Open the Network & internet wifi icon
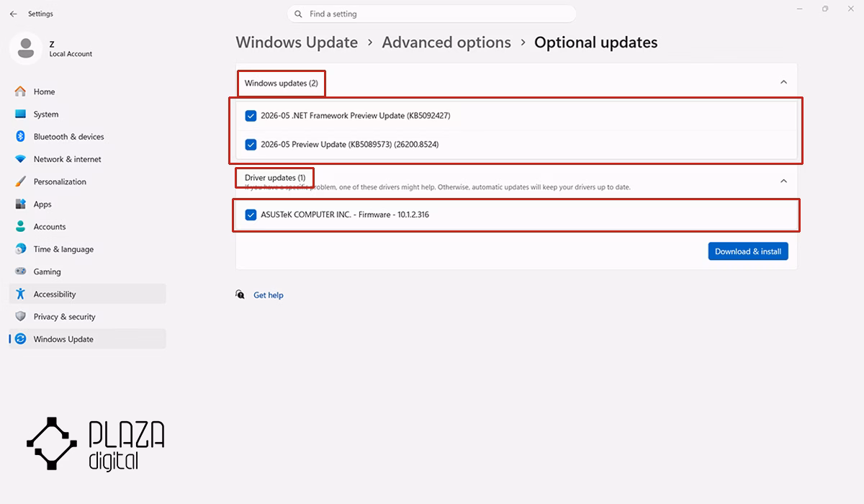Screen dimensions: 864x504 (20, 159)
